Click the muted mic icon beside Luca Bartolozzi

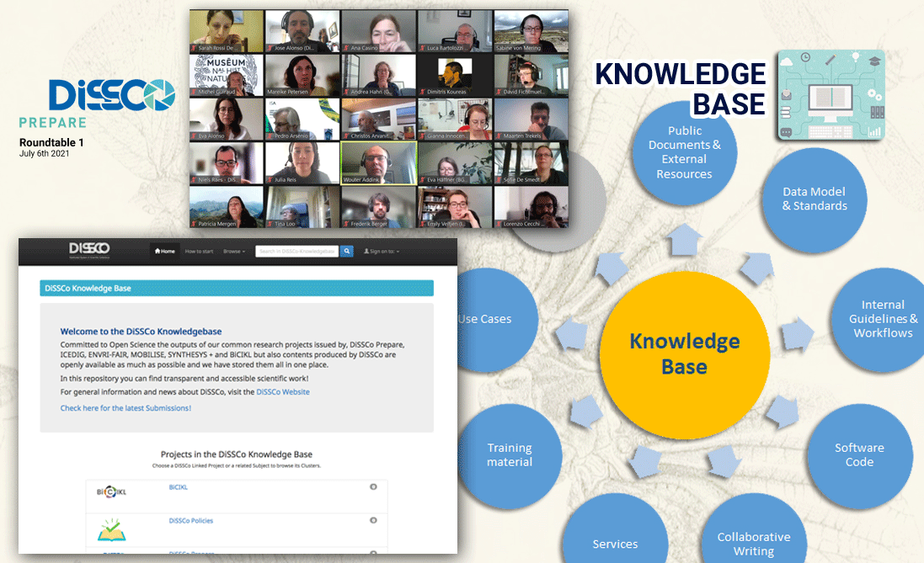pos(423,48)
